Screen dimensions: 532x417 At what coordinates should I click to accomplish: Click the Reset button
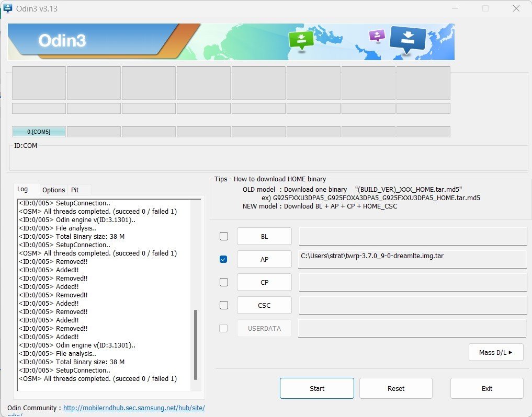click(395, 388)
